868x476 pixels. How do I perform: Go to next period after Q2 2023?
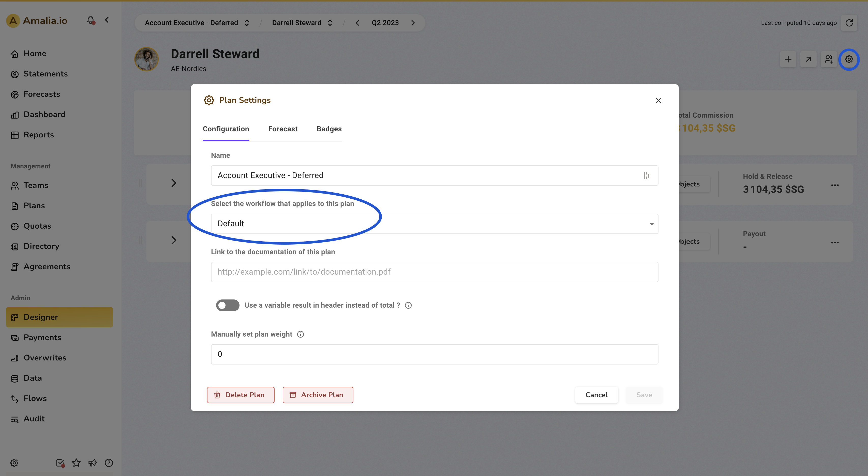click(x=413, y=23)
